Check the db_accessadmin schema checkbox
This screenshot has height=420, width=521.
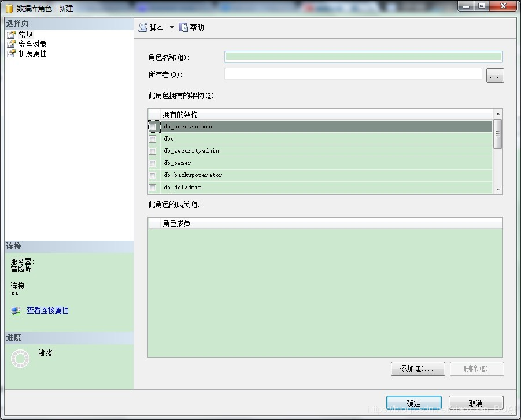153,127
